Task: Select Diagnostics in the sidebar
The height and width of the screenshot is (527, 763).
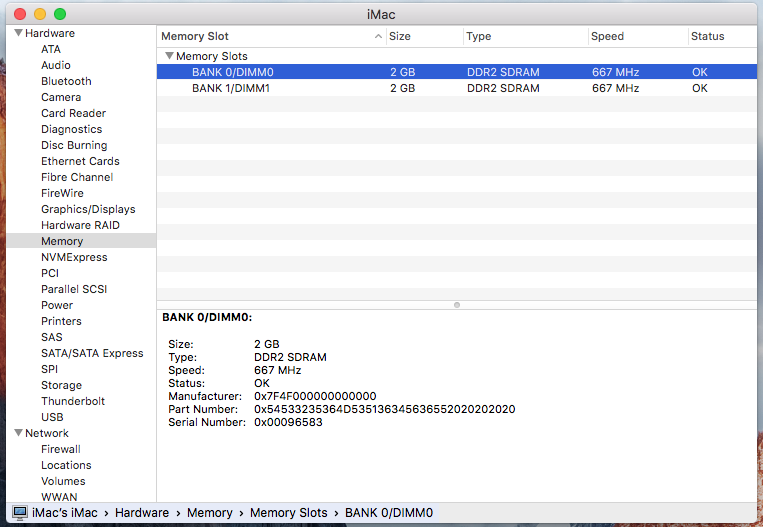Action: click(72, 129)
